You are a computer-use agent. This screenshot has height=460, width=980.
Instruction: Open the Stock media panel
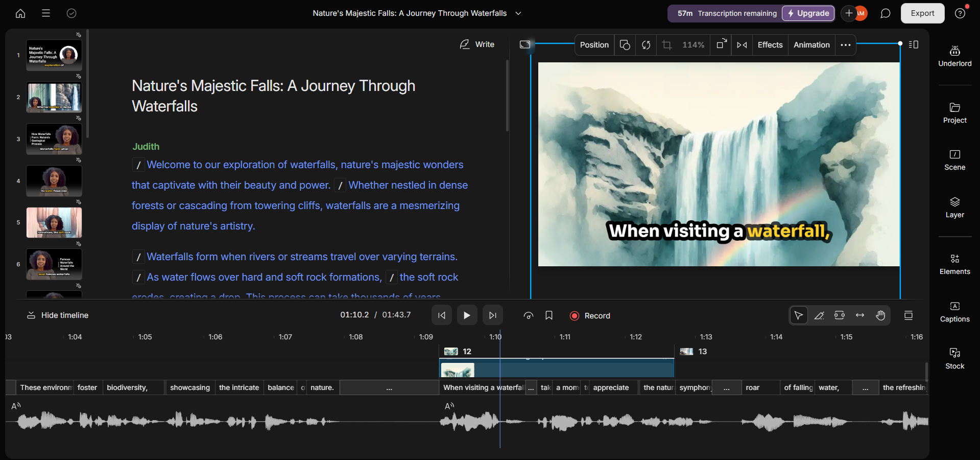pyautogui.click(x=954, y=358)
